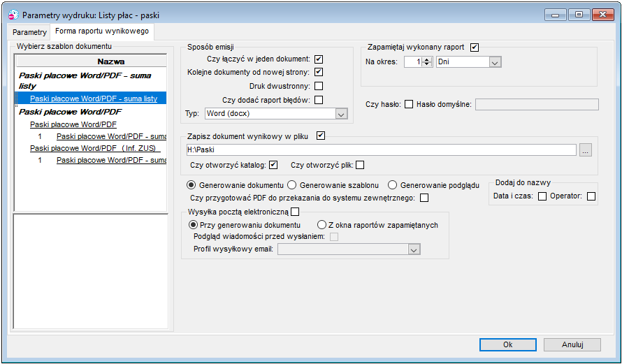
Task: Switch to the Parametry tab
Action: coord(29,32)
